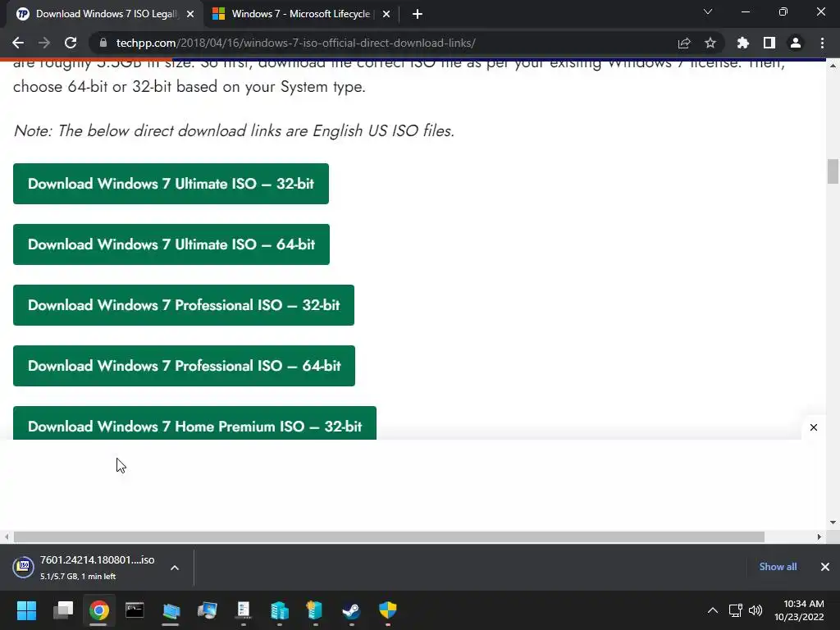
Task: Download Windows 7 Home Premium ISO 32-bit
Action: pos(195,423)
